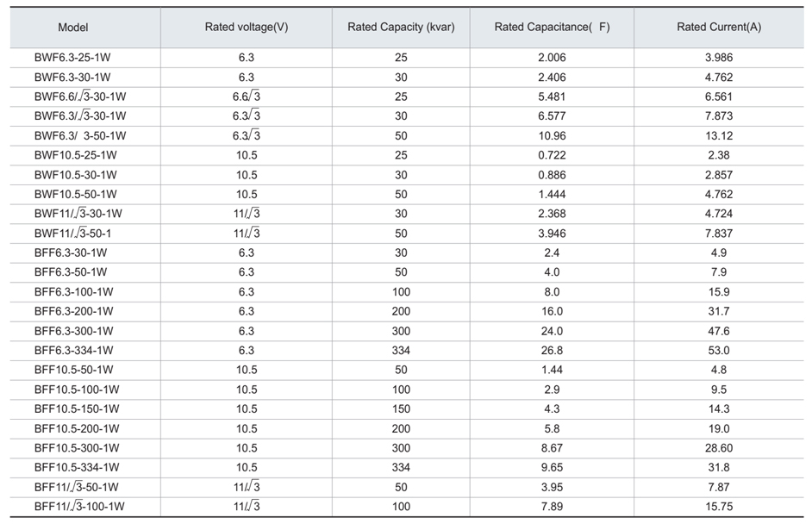Click rated current value 3.986
812x530 pixels.
tap(719, 58)
